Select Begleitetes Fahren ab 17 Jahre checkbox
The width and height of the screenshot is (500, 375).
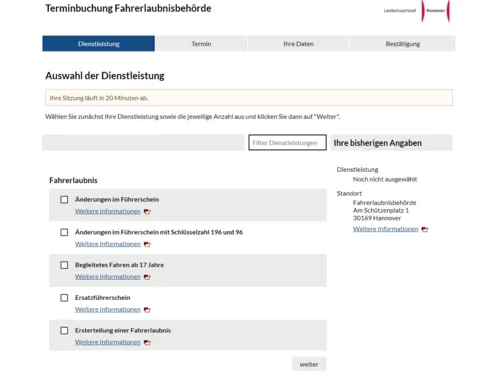click(64, 265)
